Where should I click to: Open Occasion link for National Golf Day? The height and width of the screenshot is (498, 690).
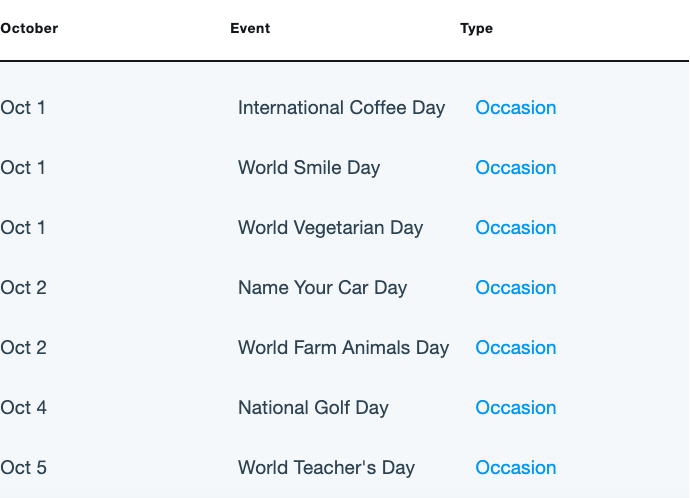(515, 408)
